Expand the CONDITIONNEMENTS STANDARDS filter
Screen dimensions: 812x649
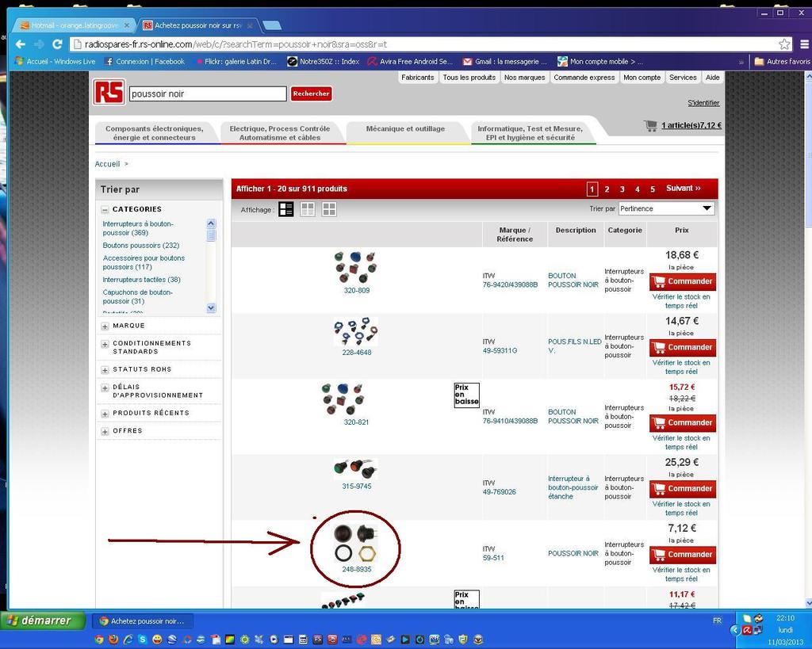click(x=105, y=344)
